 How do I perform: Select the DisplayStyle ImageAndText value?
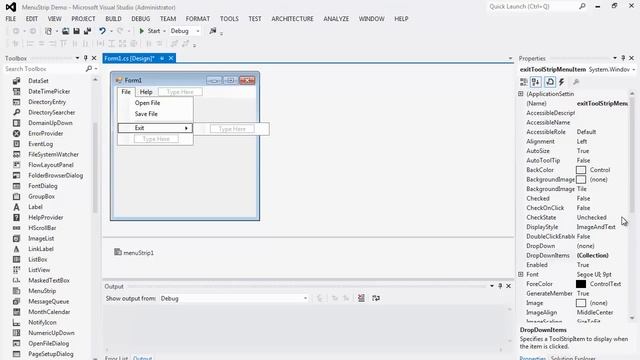596,227
